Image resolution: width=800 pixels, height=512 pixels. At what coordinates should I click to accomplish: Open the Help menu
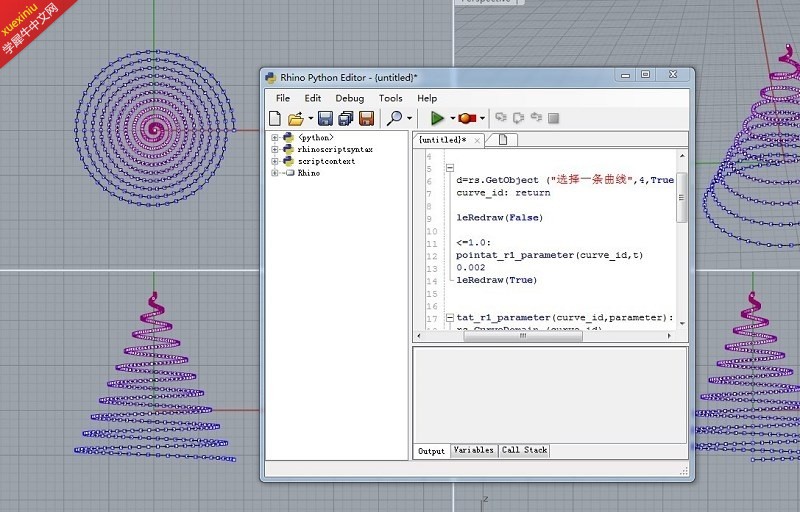click(427, 98)
